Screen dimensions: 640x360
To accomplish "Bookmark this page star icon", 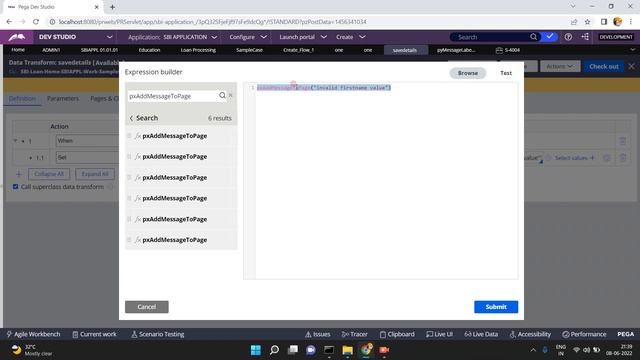I will (587, 22).
